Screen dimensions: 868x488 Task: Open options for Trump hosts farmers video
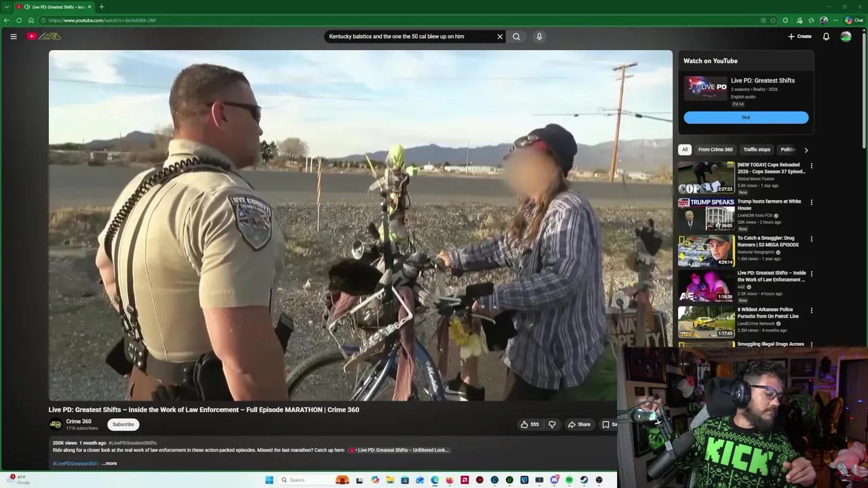pyautogui.click(x=811, y=202)
